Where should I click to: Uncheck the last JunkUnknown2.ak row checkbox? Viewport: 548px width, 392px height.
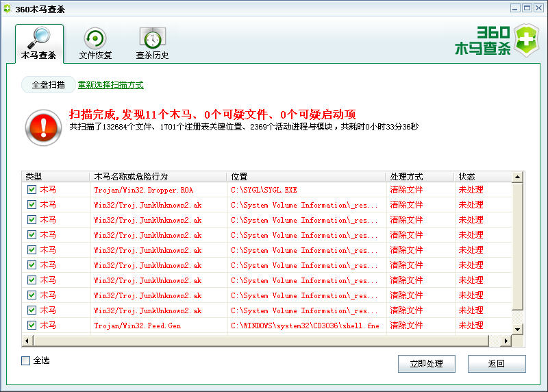[x=32, y=310]
